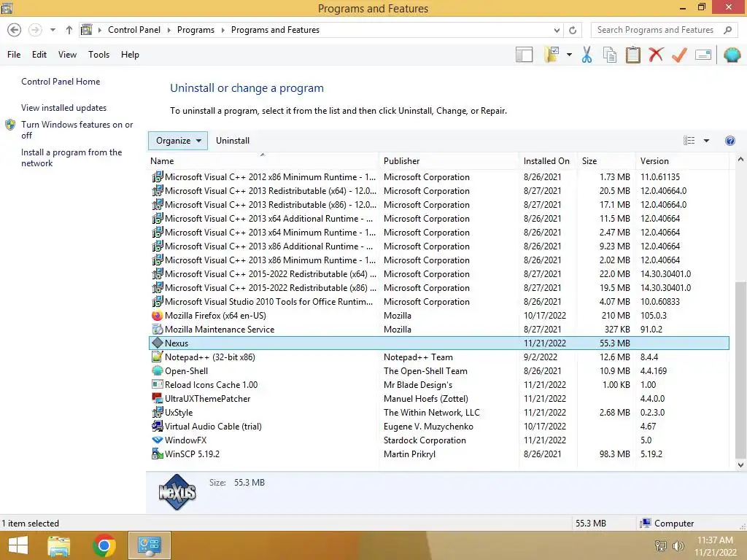Click the Notepad++ program icon
The image size is (747, 560).
point(158,357)
